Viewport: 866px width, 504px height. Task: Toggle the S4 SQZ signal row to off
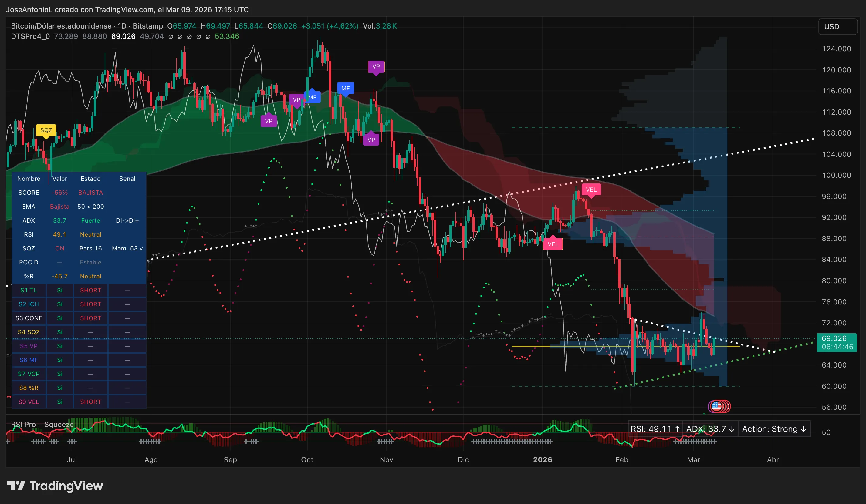point(60,332)
